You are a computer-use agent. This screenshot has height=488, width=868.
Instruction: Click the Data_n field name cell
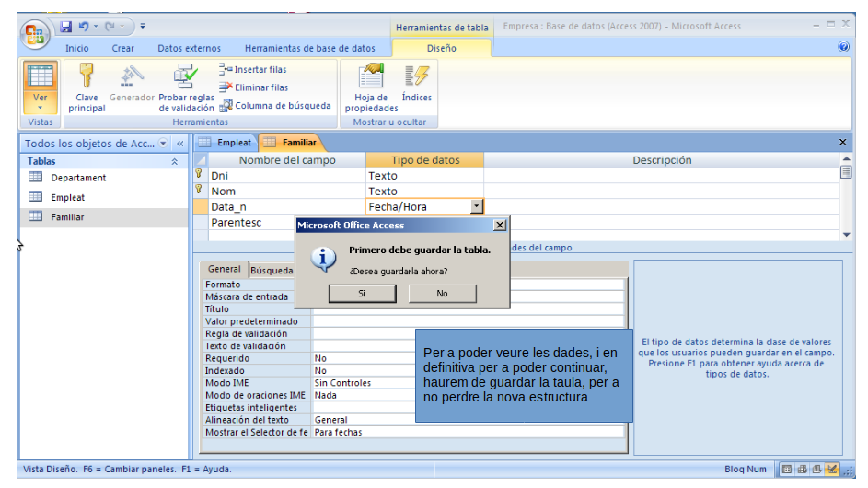pos(287,206)
